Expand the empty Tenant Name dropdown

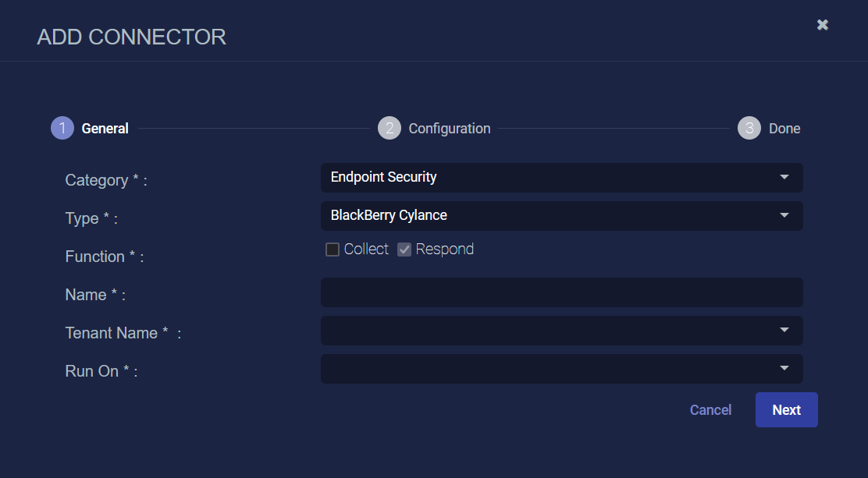[561, 331]
